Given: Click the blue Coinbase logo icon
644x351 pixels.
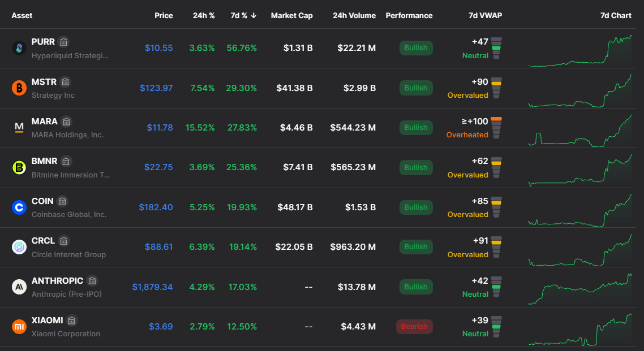Looking at the screenshot, I should pyautogui.click(x=19, y=207).
